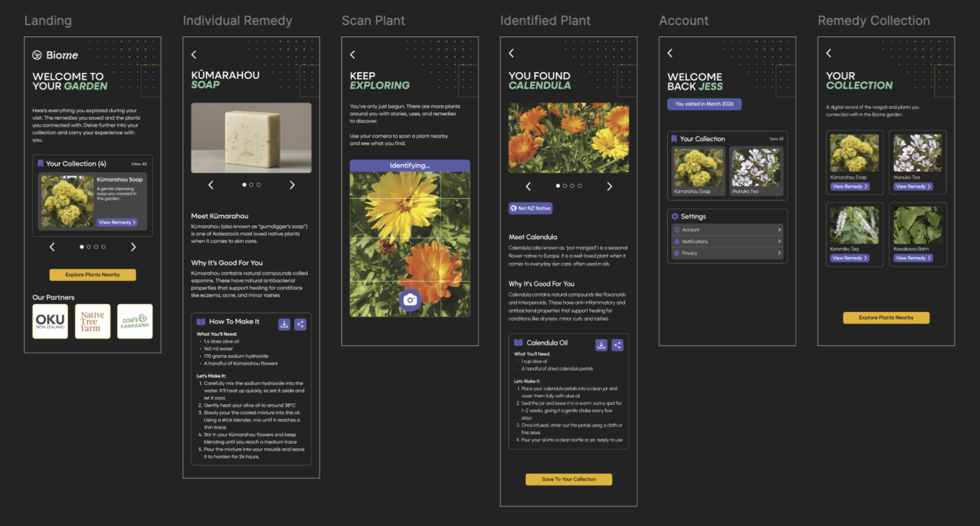Show next Calendula photo

[610, 187]
